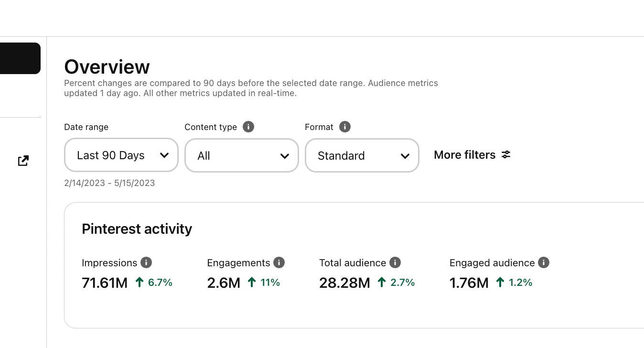Open the Format dropdown set to Standard
Viewport: 644px width, 348px height.
pos(362,155)
